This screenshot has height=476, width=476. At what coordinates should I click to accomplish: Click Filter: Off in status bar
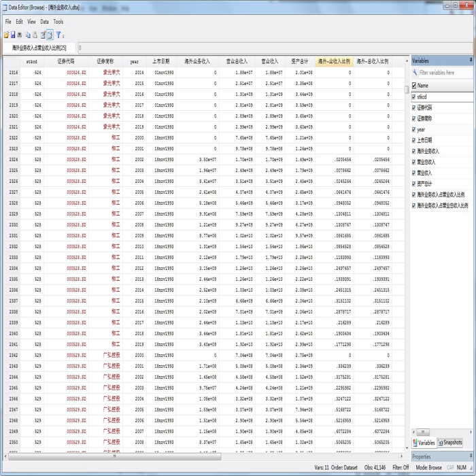(401, 468)
